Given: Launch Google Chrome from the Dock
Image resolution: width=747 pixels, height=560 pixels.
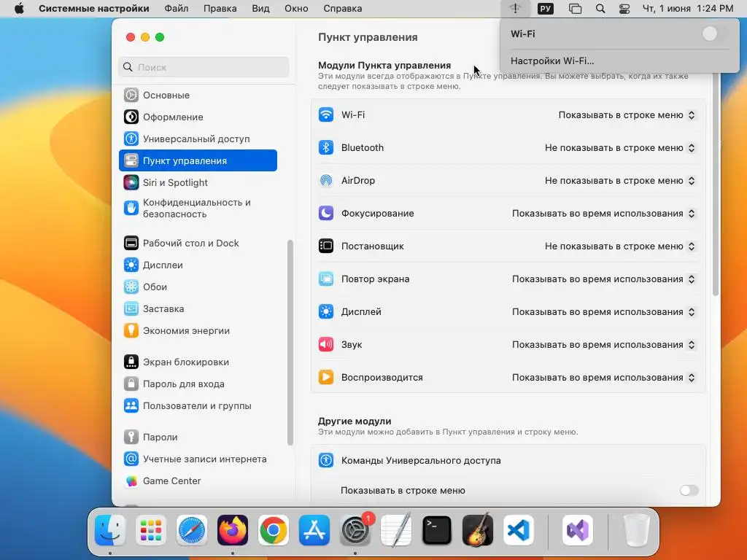Looking at the screenshot, I should point(274,530).
